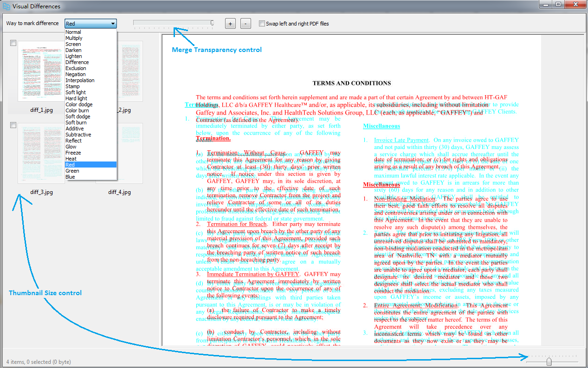Click the Visual Differences app icon in title bar

click(6, 6)
